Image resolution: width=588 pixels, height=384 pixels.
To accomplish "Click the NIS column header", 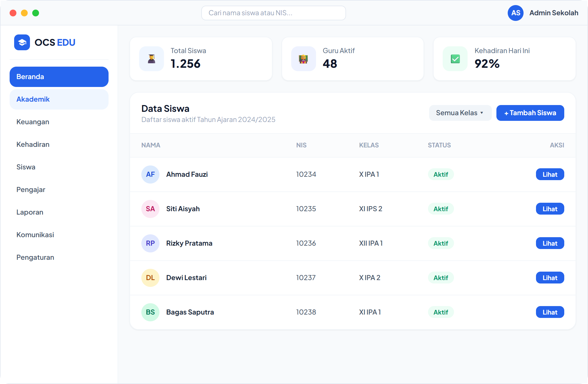I will coord(301,145).
